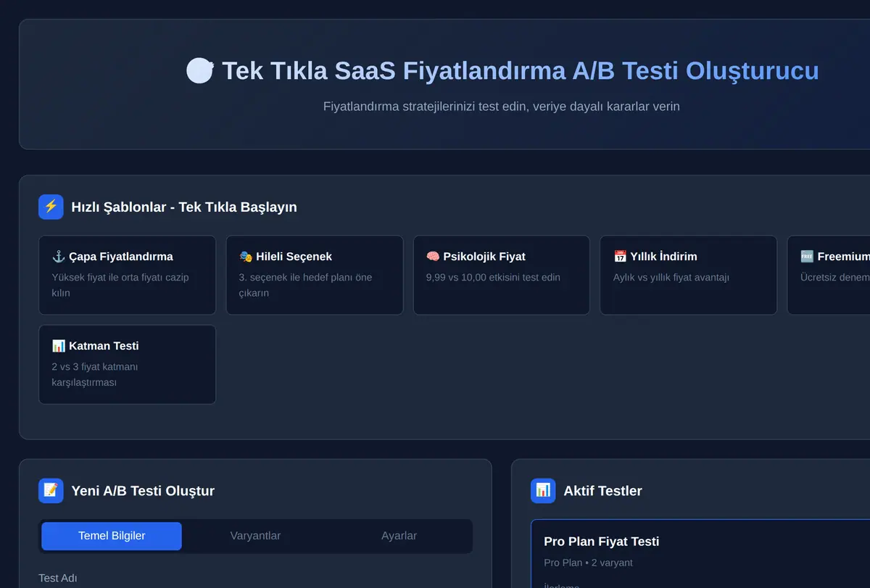Click the anchor icon on Çapa Fiyatlandırma
The width and height of the screenshot is (870, 588).
[59, 257]
